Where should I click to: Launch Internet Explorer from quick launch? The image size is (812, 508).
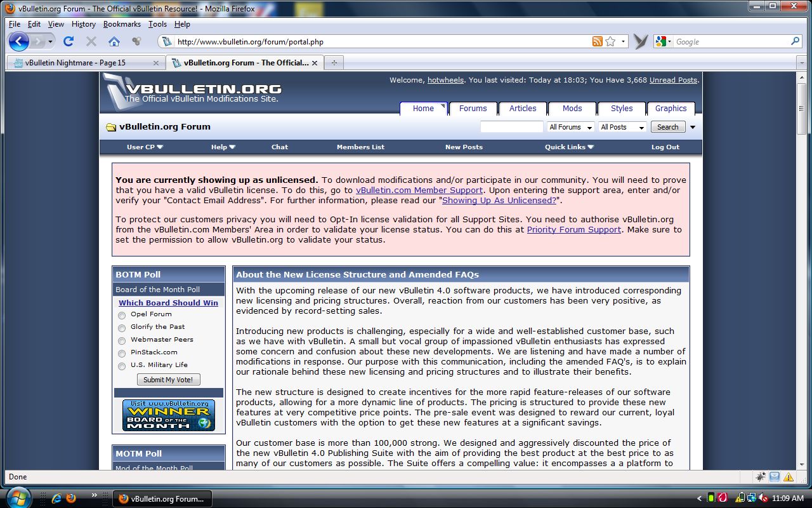point(56,498)
